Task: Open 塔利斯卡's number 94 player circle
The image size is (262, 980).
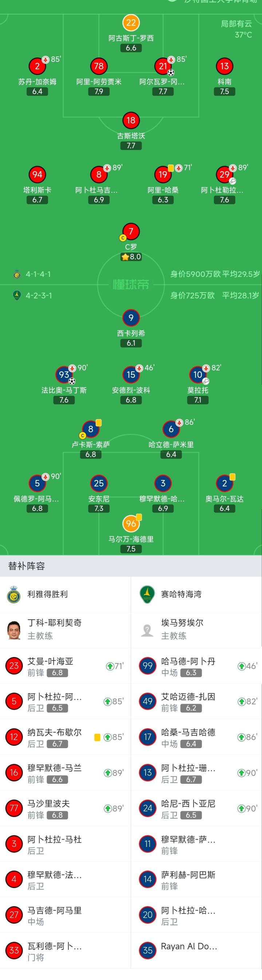Action: tap(37, 175)
